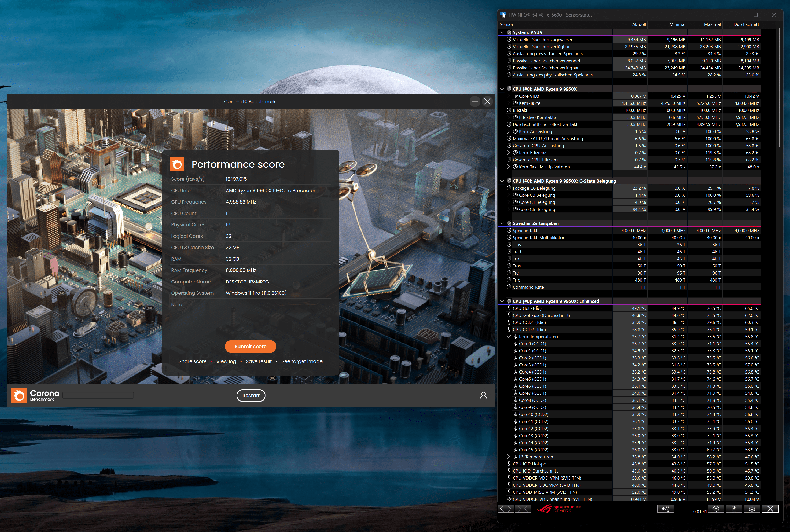The width and height of the screenshot is (790, 532).
Task: Collapse the Kern-Temperaturen tree
Action: point(508,337)
